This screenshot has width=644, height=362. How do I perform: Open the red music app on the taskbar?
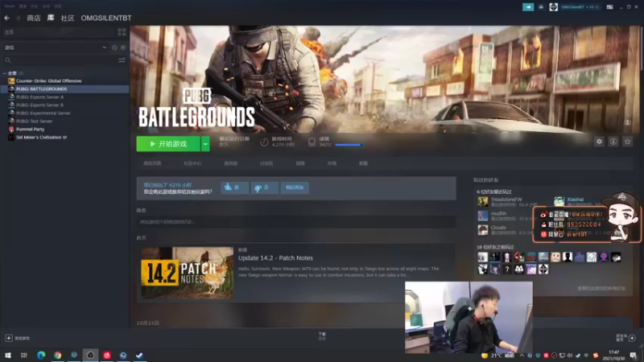[x=107, y=355]
